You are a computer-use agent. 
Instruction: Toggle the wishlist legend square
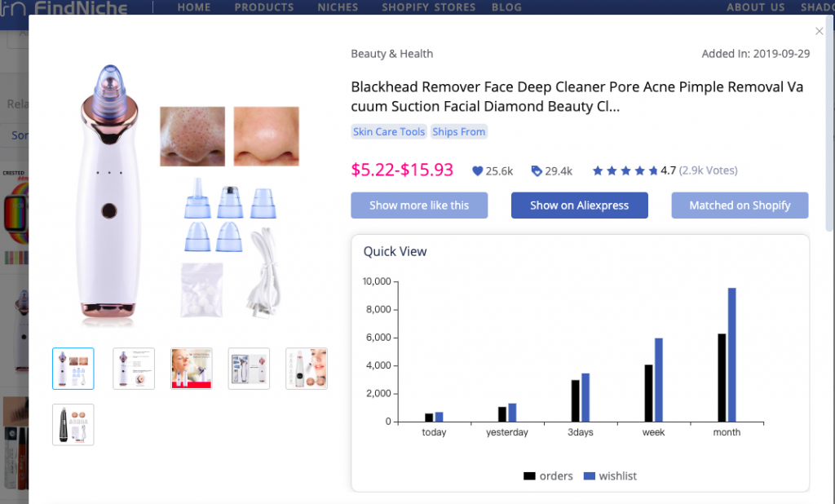(x=589, y=475)
